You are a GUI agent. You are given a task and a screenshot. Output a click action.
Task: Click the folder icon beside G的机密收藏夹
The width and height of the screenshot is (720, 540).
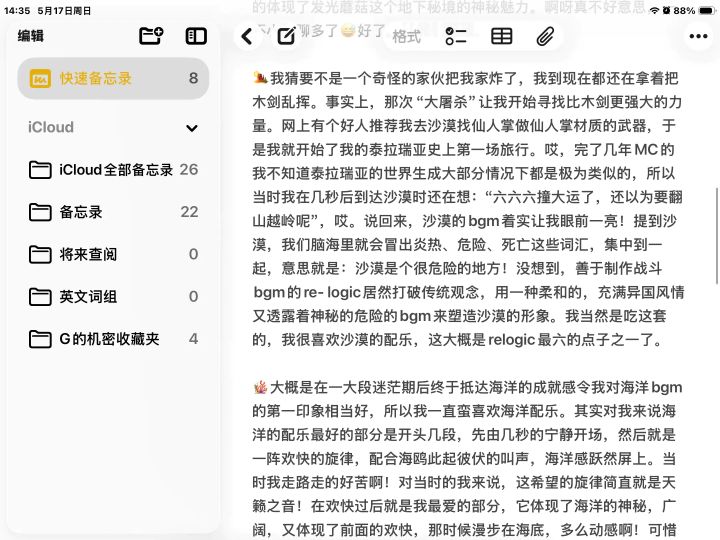(40, 339)
